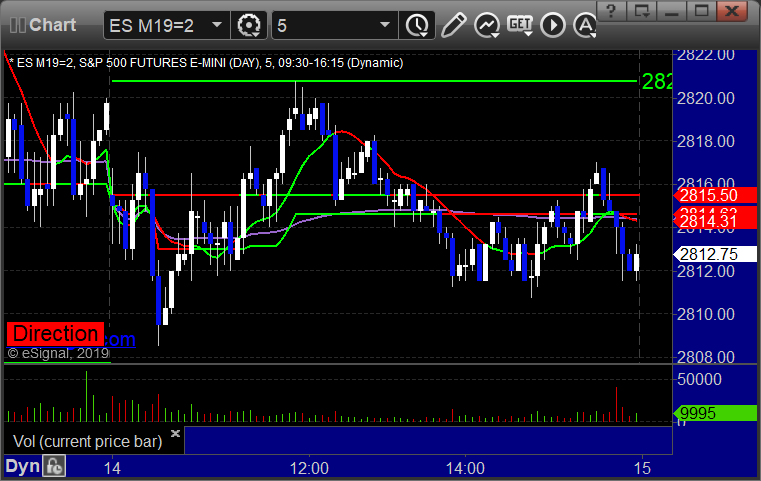Open the studies line-chart icon menu
This screenshot has width=761, height=481.
coord(487,25)
